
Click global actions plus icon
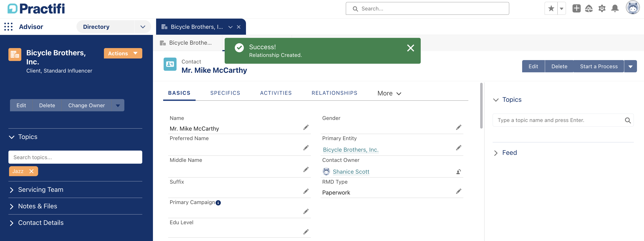577,8
